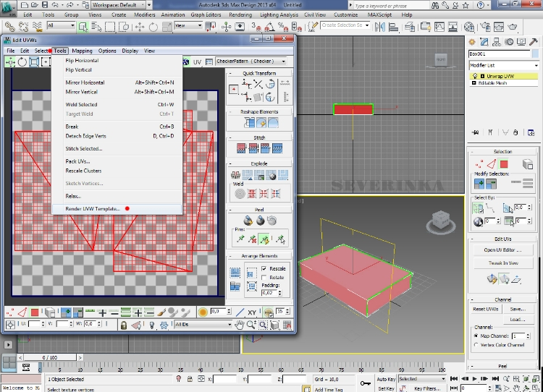Image resolution: width=543 pixels, height=392 pixels.
Task: Enable the Rescale checkbox
Action: tap(264, 269)
